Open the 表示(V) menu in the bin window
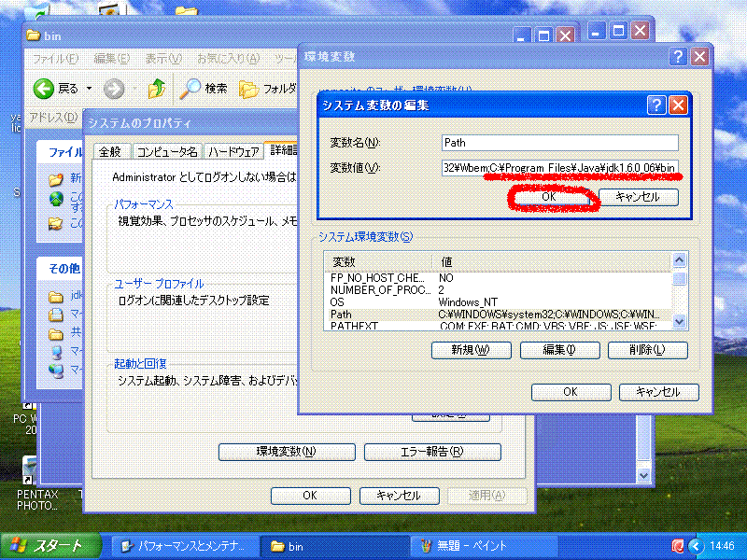 point(163,59)
